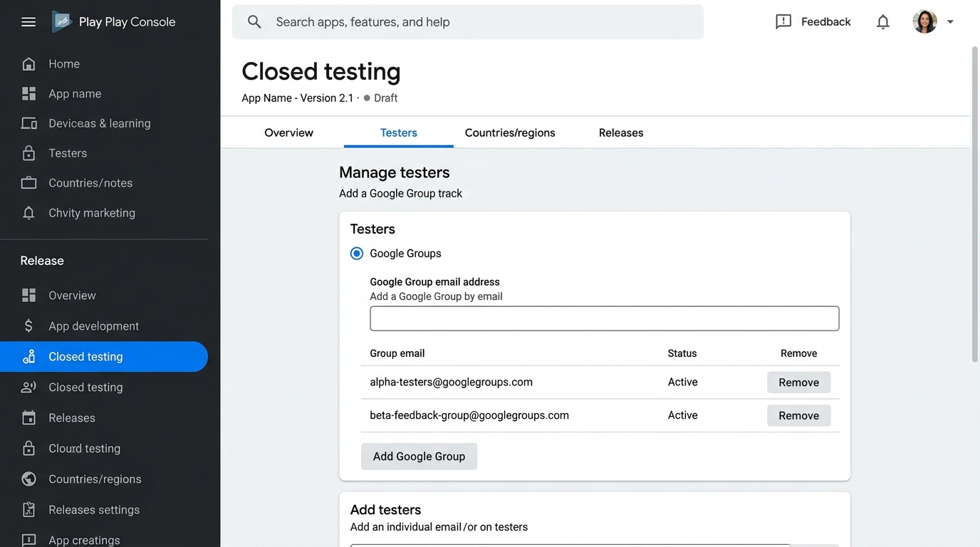Image resolution: width=980 pixels, height=547 pixels.
Task: Click the Release section heading
Action: (x=42, y=261)
